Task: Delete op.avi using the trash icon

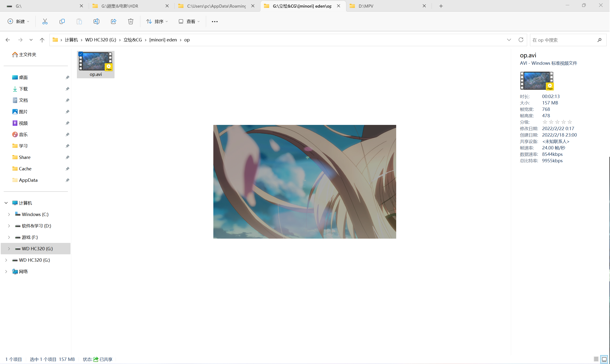Action: point(130,21)
